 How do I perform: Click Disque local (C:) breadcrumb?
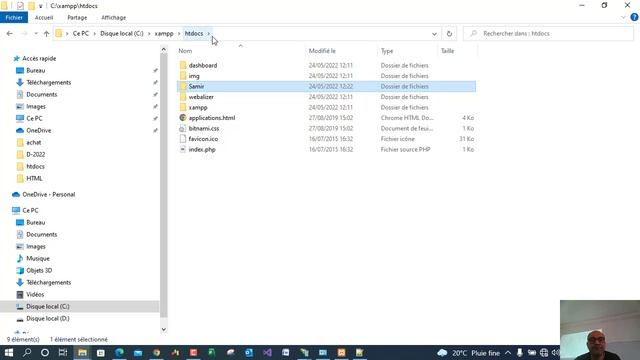tap(122, 33)
